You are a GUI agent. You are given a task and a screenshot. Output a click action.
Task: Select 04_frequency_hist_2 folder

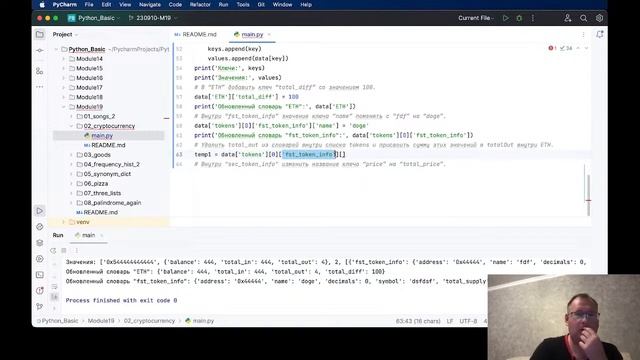click(111, 164)
